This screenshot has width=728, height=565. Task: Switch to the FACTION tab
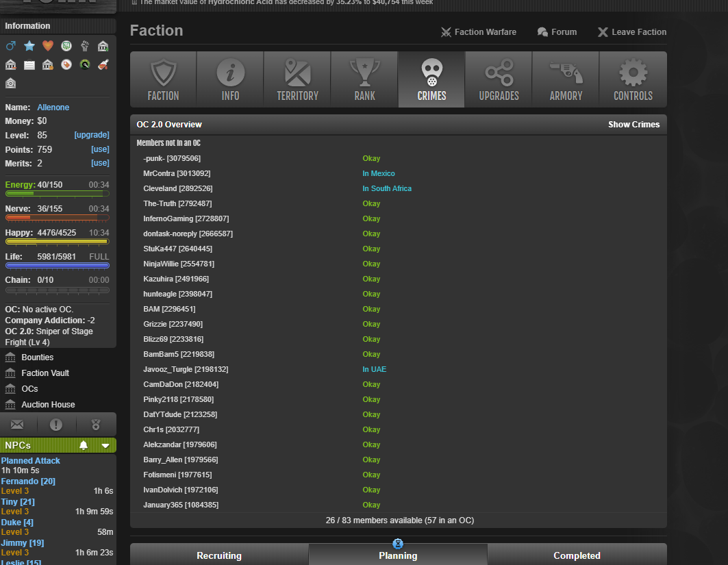click(163, 79)
